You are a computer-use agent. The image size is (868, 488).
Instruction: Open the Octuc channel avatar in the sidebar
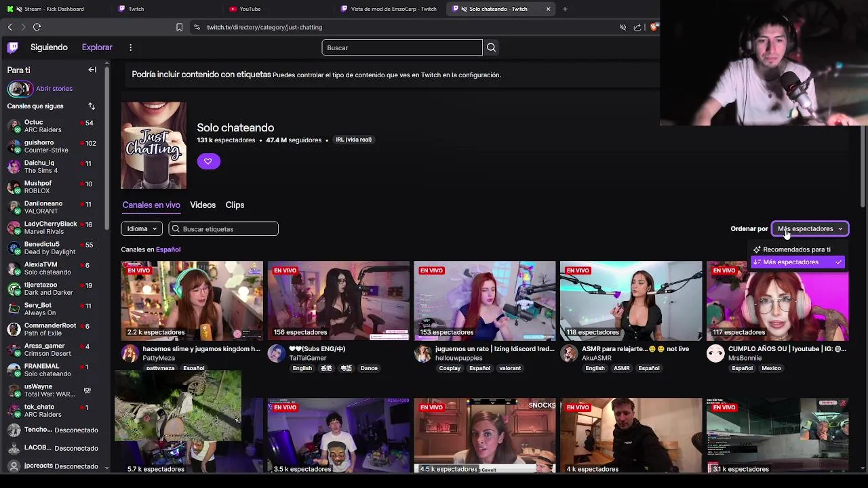[x=14, y=126]
